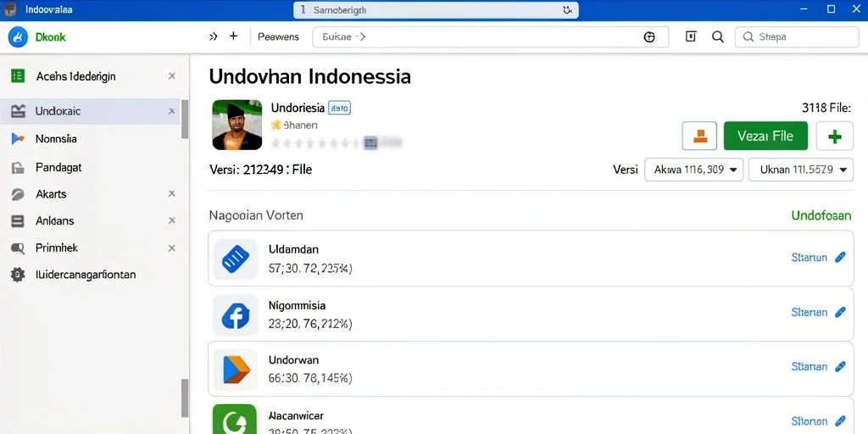Click the "3118 File:" count text
868x434 pixels.
826,108
